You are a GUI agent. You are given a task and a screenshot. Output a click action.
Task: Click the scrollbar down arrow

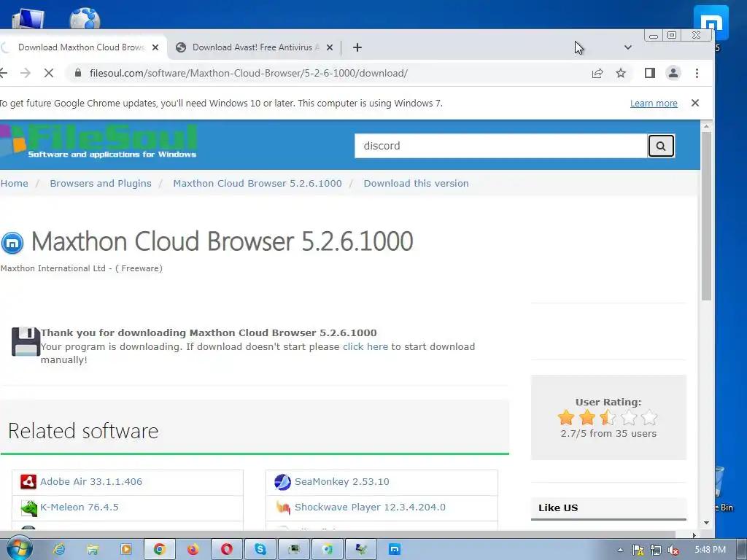[706, 522]
